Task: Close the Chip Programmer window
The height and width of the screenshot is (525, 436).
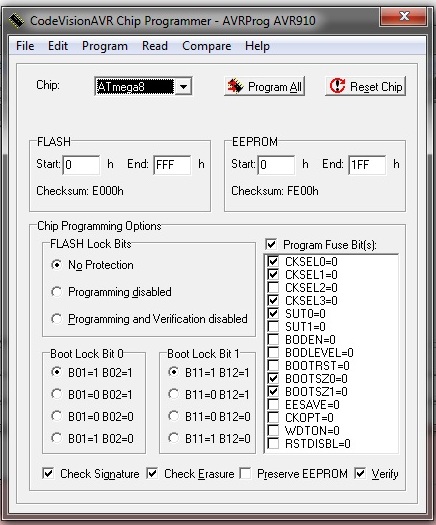Action: tap(404, 16)
